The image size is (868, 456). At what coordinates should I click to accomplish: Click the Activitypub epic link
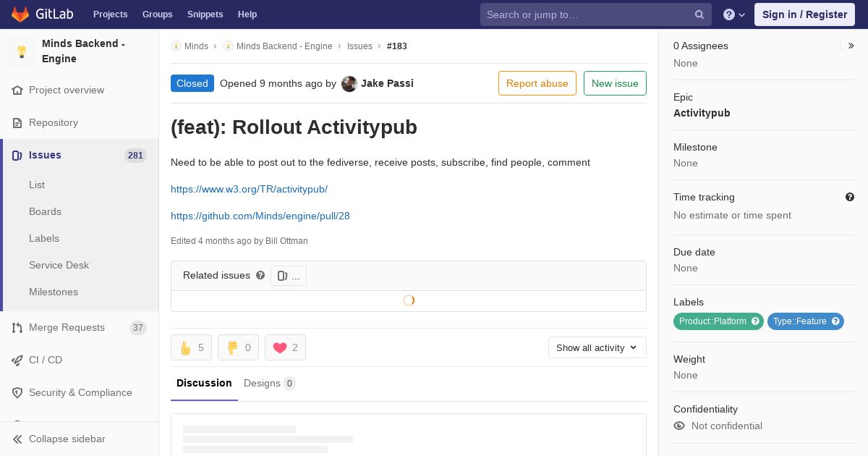[x=702, y=113]
